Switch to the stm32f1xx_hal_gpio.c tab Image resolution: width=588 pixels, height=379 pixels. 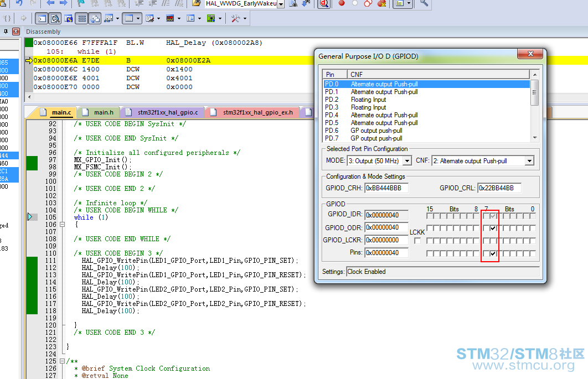163,112
